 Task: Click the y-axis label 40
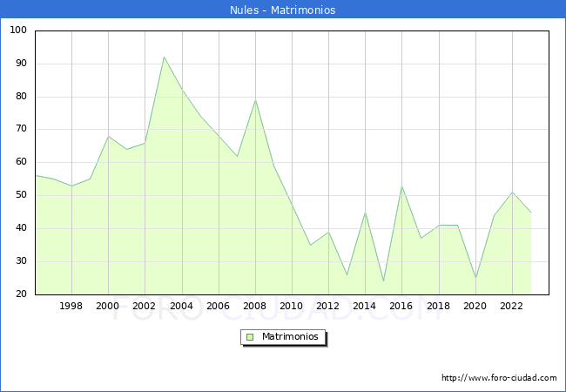coord(21,227)
